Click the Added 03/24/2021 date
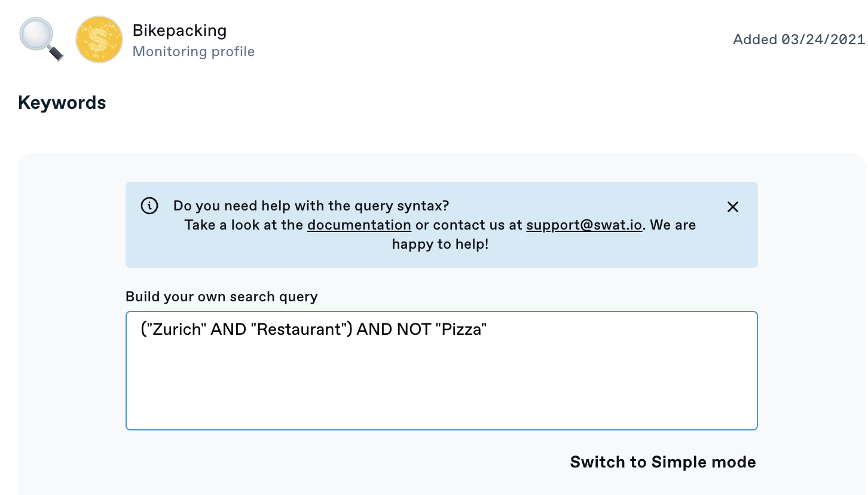This screenshot has width=868, height=495. click(x=799, y=39)
